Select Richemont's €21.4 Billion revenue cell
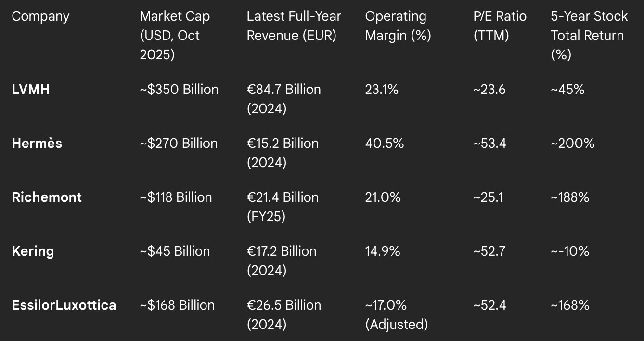The height and width of the screenshot is (341, 644). tap(283, 207)
